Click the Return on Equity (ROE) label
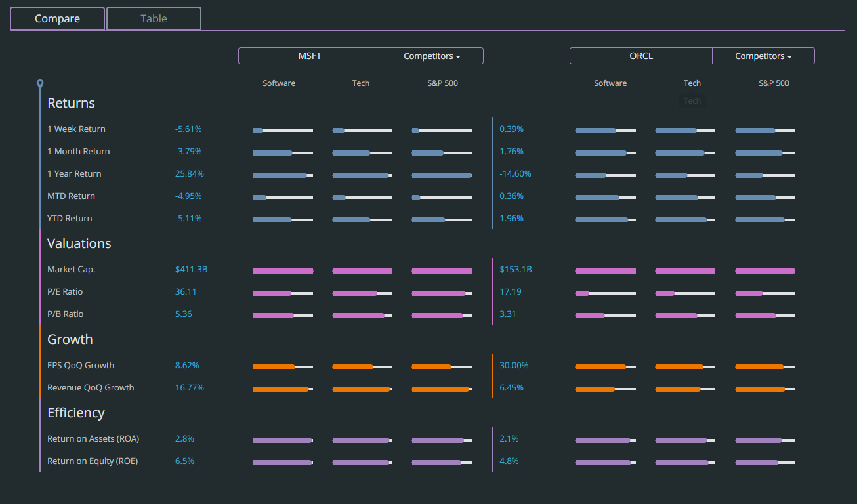Image resolution: width=857 pixels, height=504 pixels. tap(93, 461)
